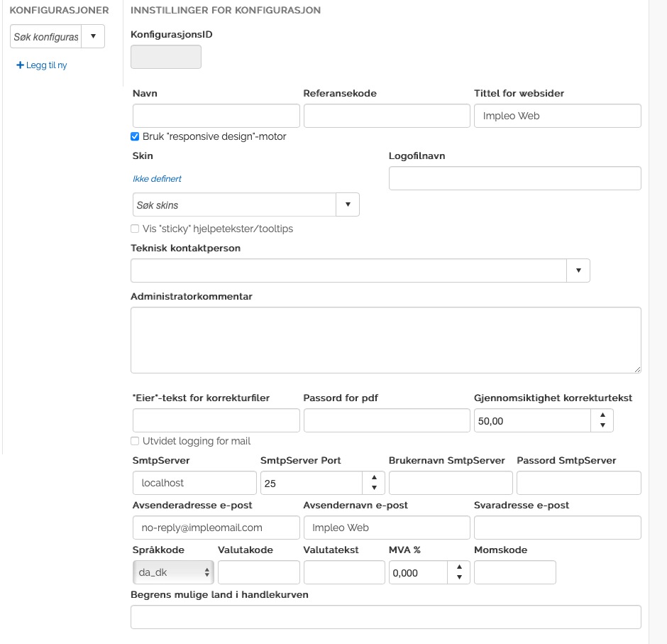Click the Passord for pdf field
Screen dimensions: 667x644
387,420
